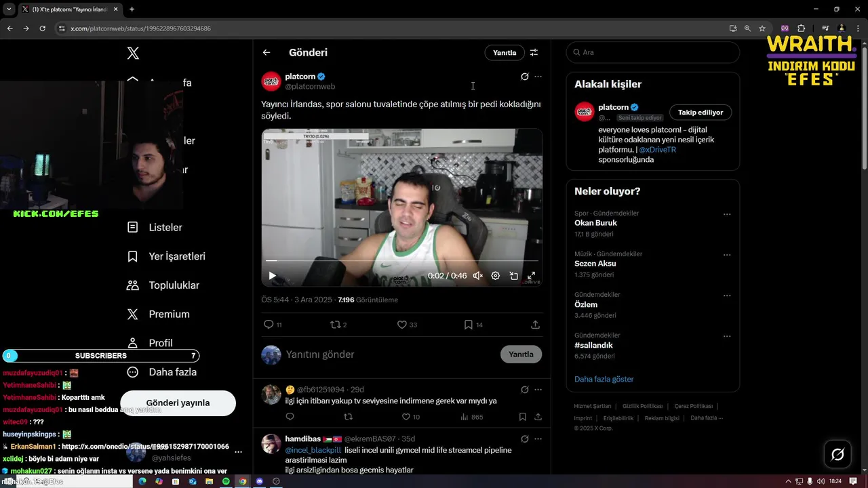The image size is (868, 488).
Task: Open Chrome three-dot menu
Action: click(x=858, y=28)
